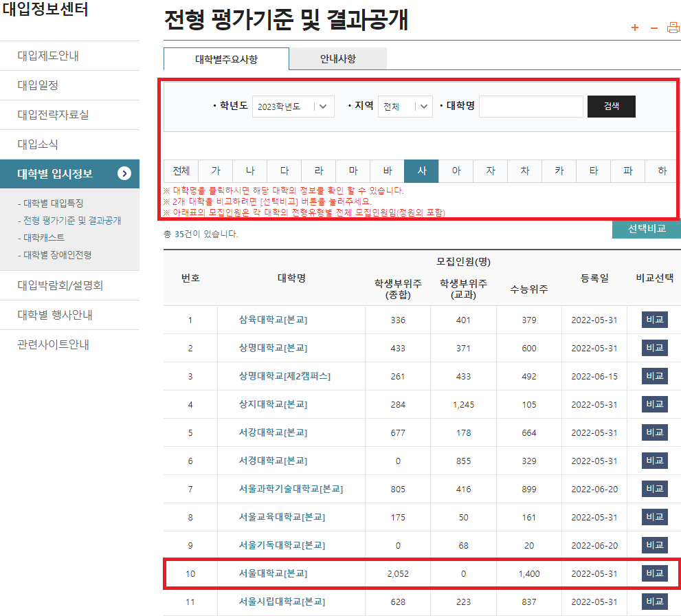This screenshot has width=681, height=616.
Task: Click 비교 for 서경대학교[본교]
Action: coord(654,461)
